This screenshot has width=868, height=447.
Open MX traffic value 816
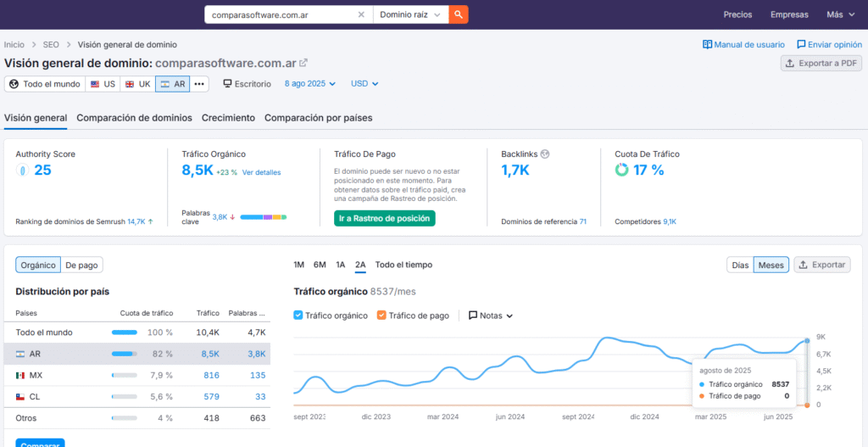[x=211, y=376]
